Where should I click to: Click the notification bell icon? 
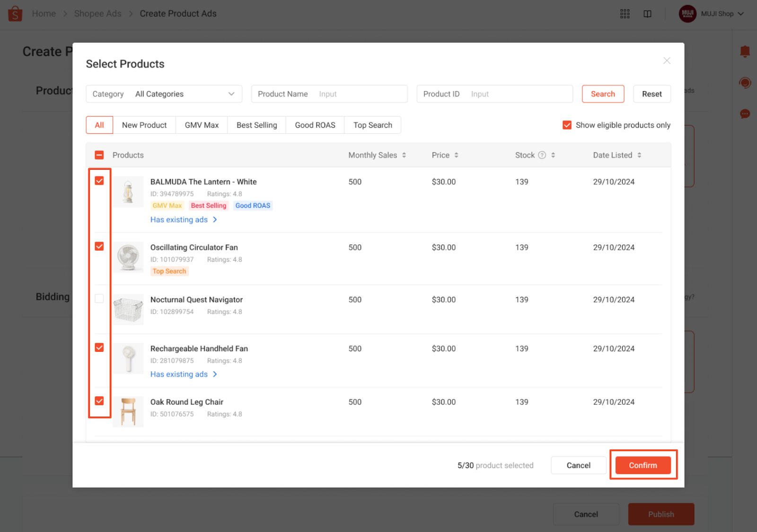pyautogui.click(x=745, y=51)
